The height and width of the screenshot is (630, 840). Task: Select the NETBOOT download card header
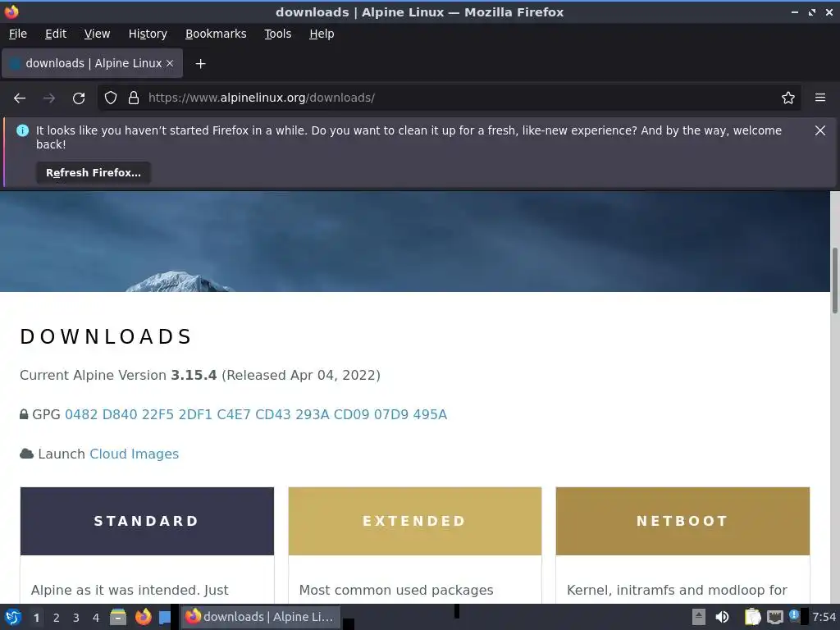682,521
